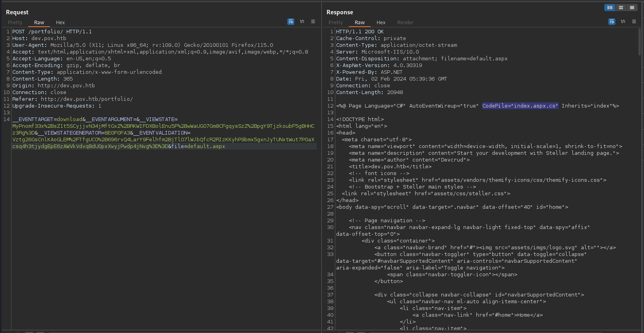Screen dimensions: 644x333
Task: Click the 'Upgrade-Insecure-Requests: 1' header
Action: tap(57, 106)
